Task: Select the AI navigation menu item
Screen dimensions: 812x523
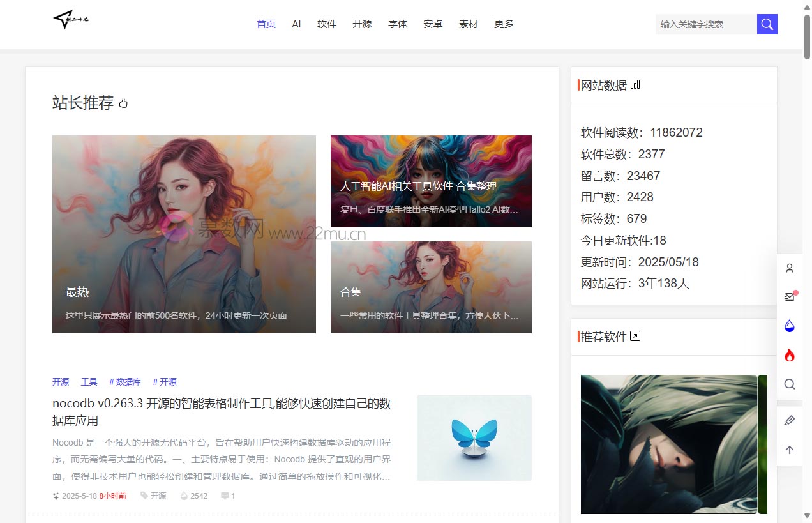Action: pyautogui.click(x=296, y=24)
